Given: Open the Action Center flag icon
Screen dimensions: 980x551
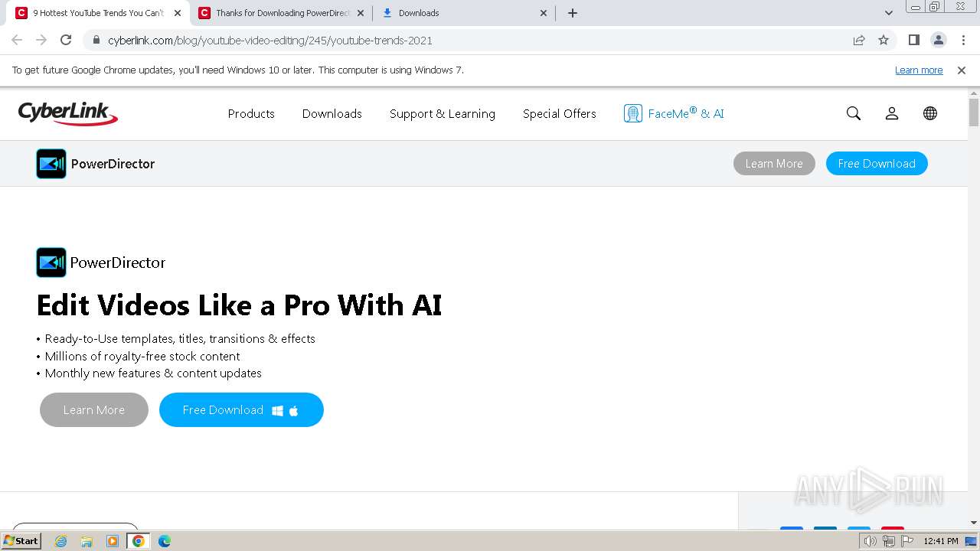Looking at the screenshot, I should (906, 541).
